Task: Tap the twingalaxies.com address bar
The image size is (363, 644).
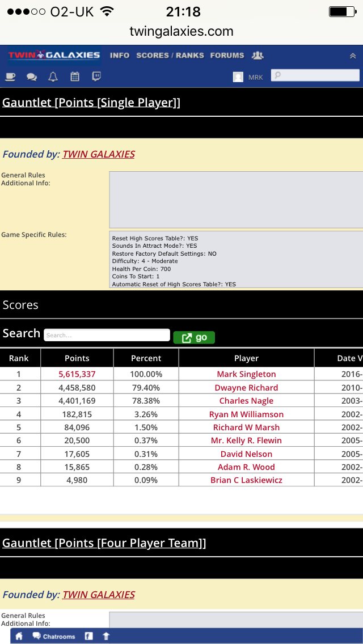Action: click(181, 31)
